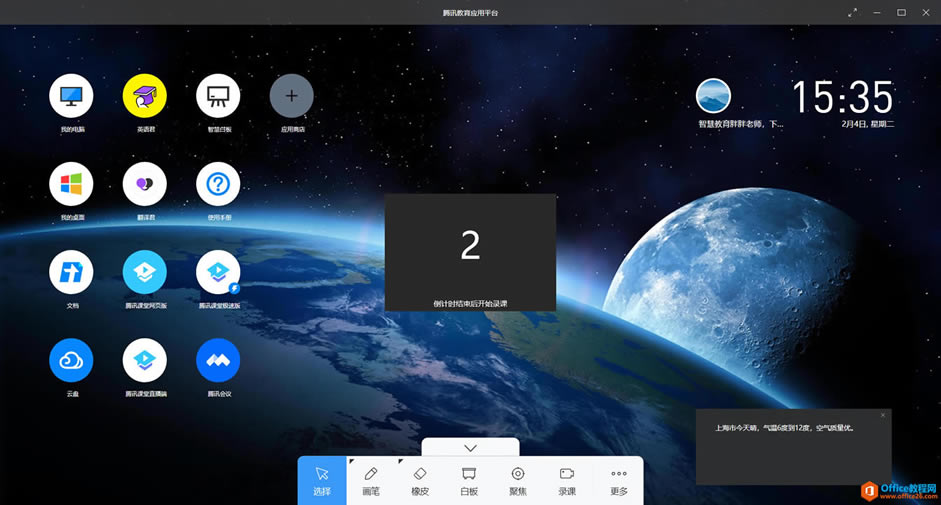Image resolution: width=941 pixels, height=505 pixels.
Task: Click the 倒计时结束后开始录课 countdown caption
Action: [x=470, y=303]
